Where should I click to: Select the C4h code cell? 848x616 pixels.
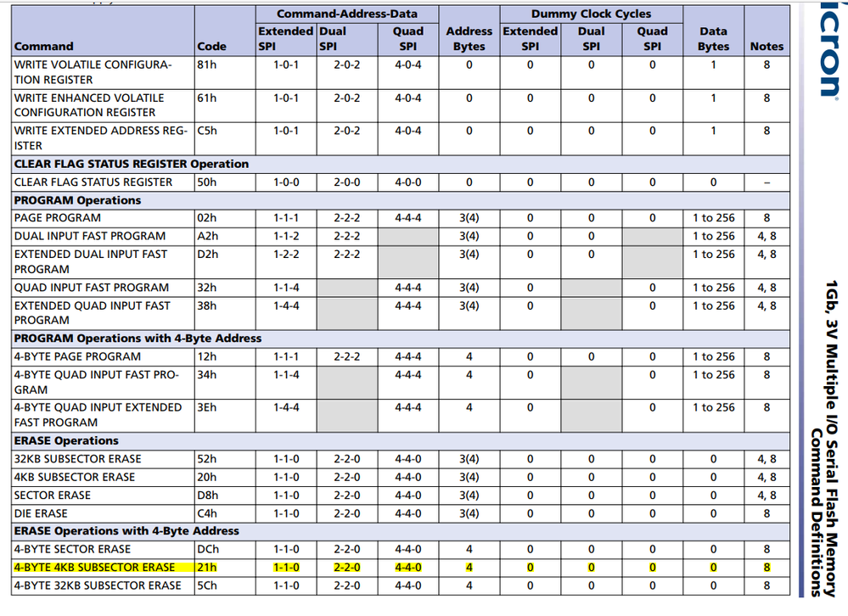225,514
